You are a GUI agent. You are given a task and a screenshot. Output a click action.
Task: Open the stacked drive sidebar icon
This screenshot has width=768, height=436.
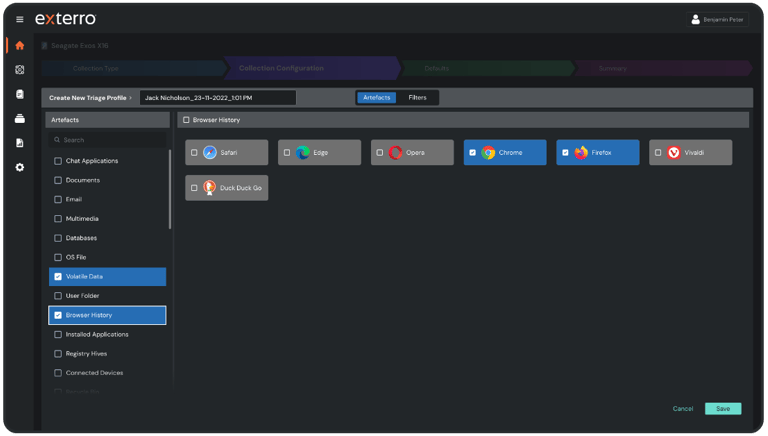click(20, 119)
